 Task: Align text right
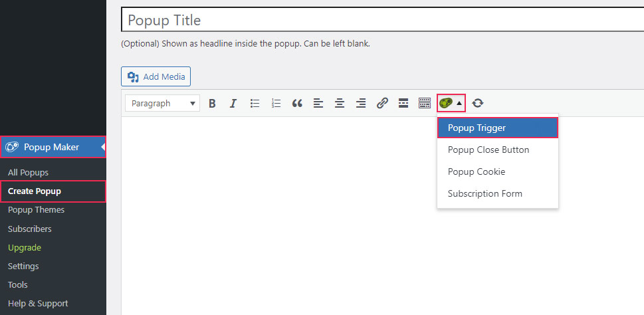pyautogui.click(x=361, y=104)
